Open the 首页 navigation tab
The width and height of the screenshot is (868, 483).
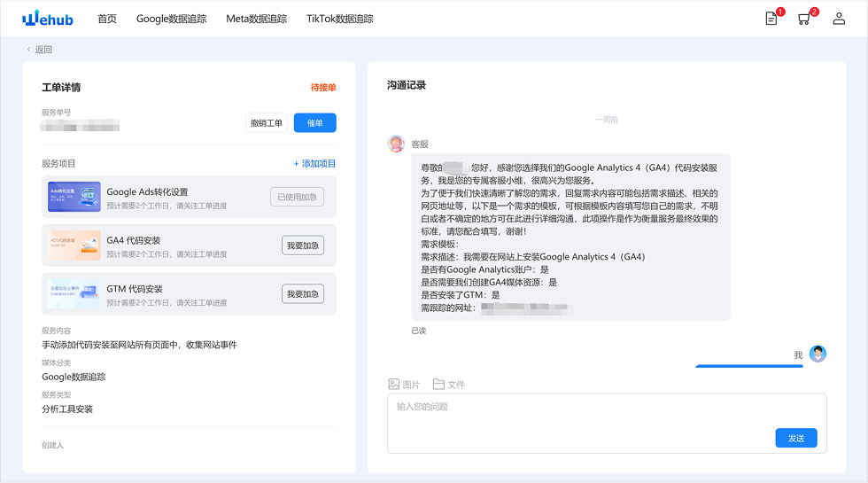click(106, 19)
